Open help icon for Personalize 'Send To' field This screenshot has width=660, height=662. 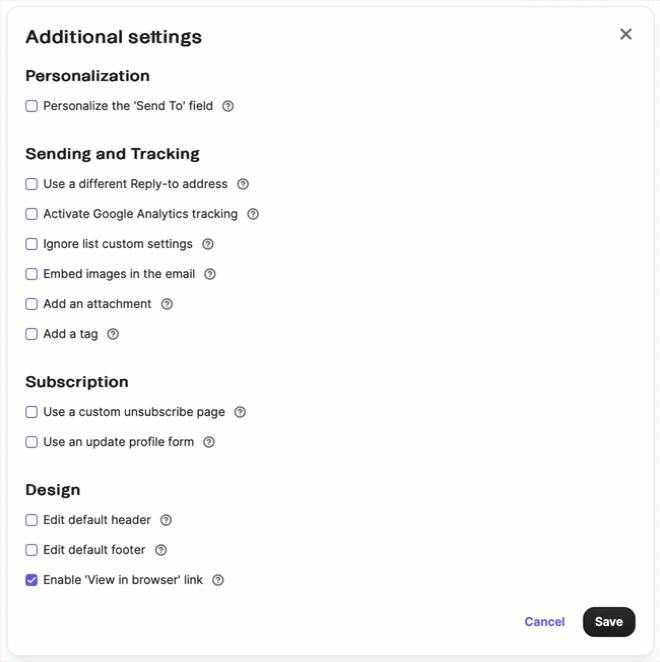coord(228,106)
